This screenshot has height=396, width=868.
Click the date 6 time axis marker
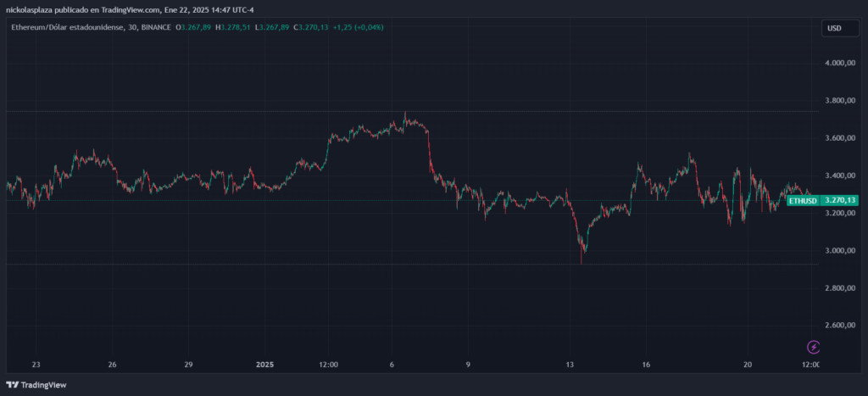click(x=392, y=365)
